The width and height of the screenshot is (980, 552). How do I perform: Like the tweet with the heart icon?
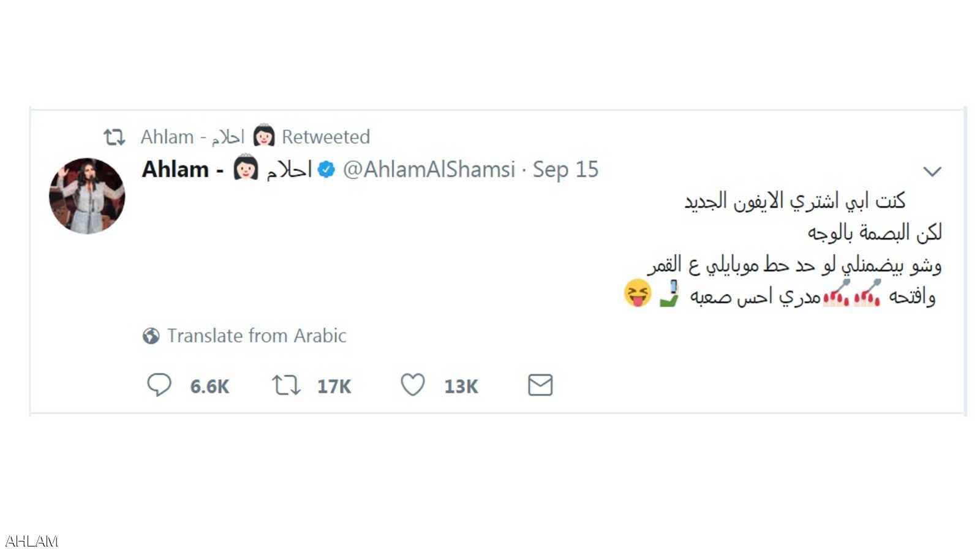413,385
